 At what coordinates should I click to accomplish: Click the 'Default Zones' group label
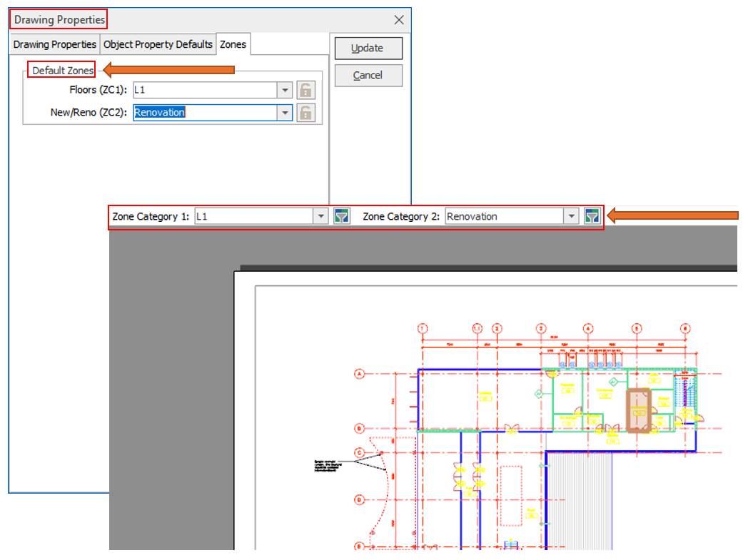click(x=63, y=71)
